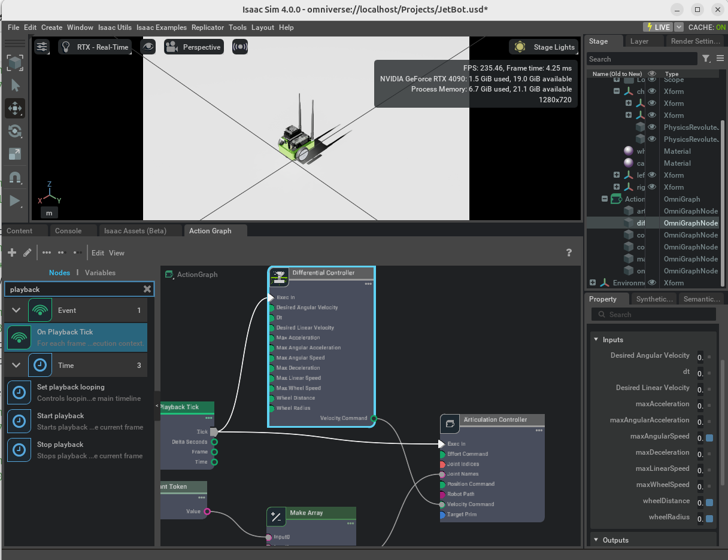Collapse the ActionGraph tree item
This screenshot has width=728, height=560.
pos(605,199)
